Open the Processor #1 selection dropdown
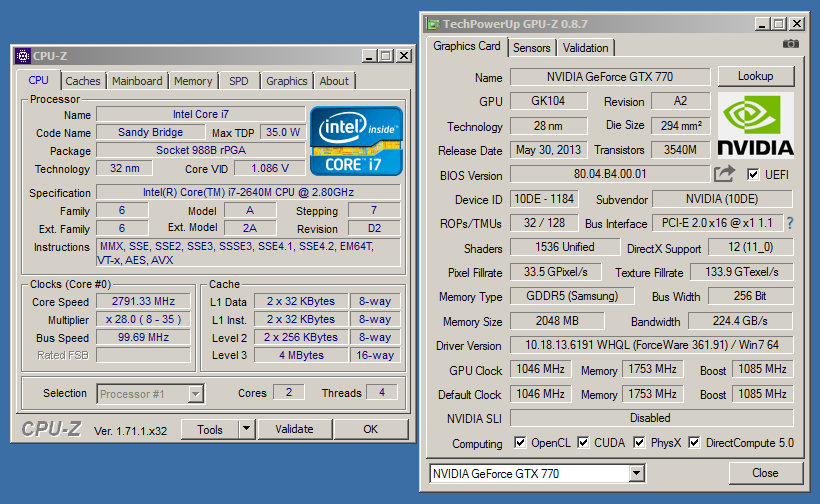 click(x=195, y=394)
